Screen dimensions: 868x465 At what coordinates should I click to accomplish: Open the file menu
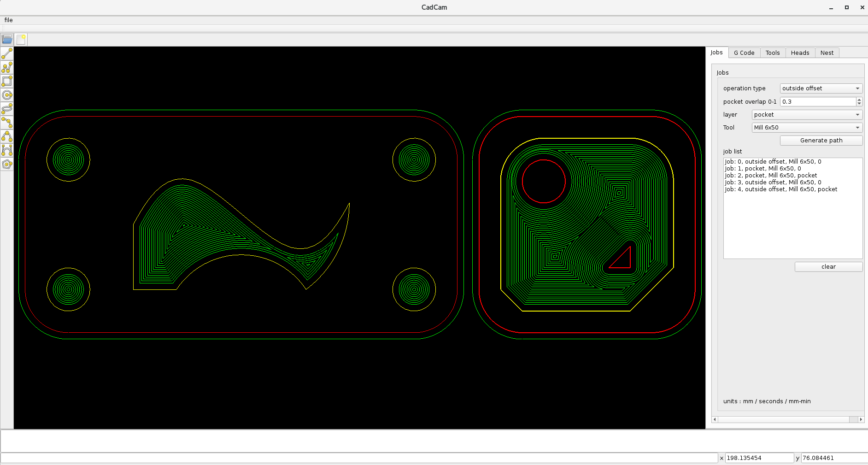click(x=9, y=20)
